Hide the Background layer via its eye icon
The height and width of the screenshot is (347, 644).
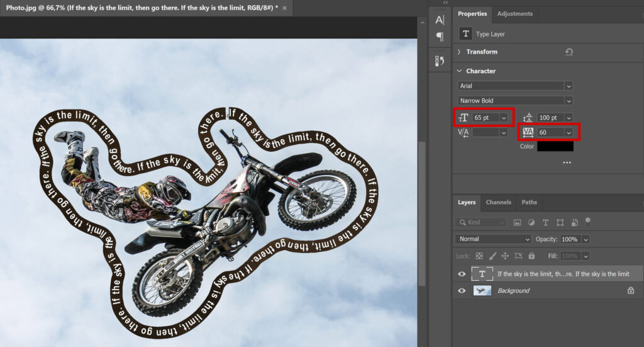[462, 291]
